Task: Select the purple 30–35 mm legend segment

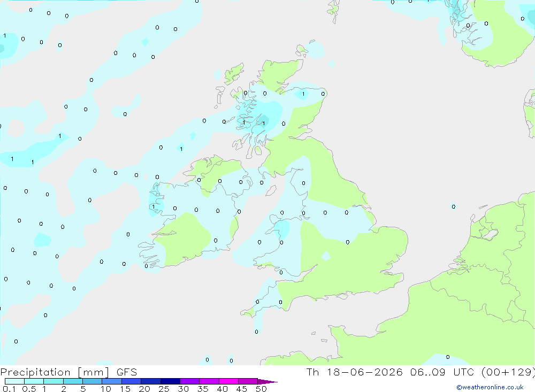Action: point(189,381)
